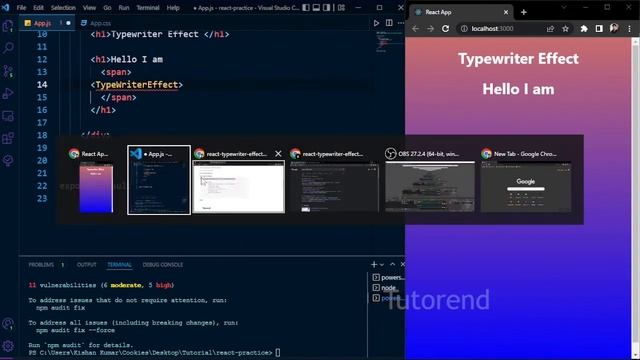
Task: Open the Manage gear menu in VS Code
Action: click(8, 346)
